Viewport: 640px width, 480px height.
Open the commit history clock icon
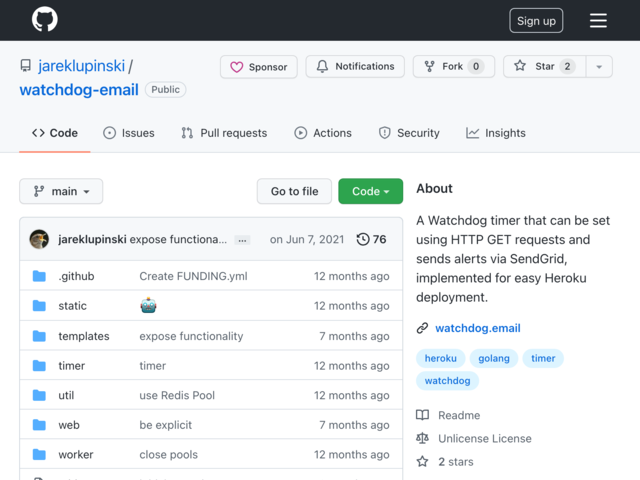tap(363, 239)
